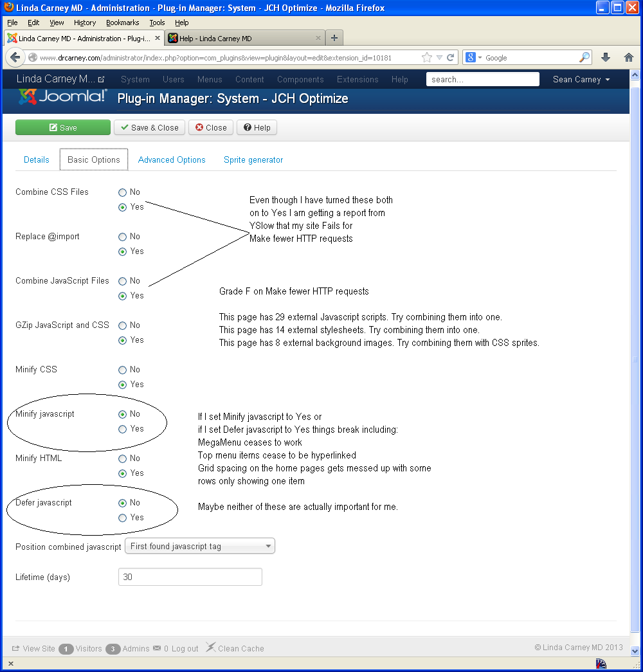Screen dimensions: 643x672
Task: Open the Firefox Tools menu
Action: pyautogui.click(x=157, y=23)
